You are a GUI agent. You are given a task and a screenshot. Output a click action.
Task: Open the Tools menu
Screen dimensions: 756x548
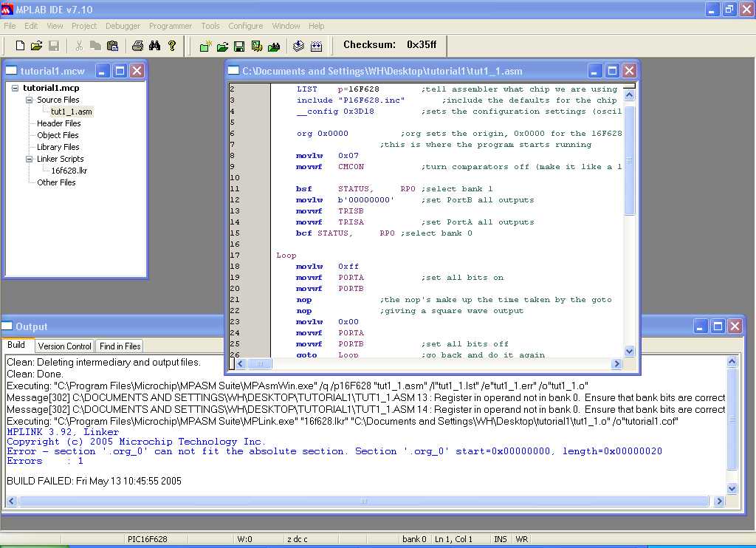click(x=210, y=26)
